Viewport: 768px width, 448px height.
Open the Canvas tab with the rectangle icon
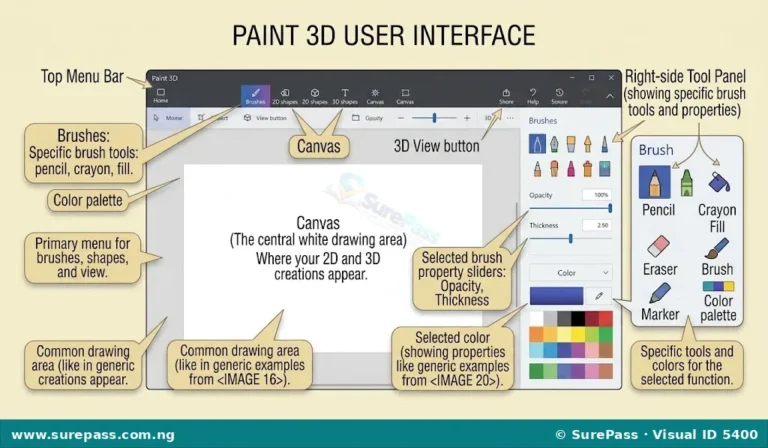(405, 96)
